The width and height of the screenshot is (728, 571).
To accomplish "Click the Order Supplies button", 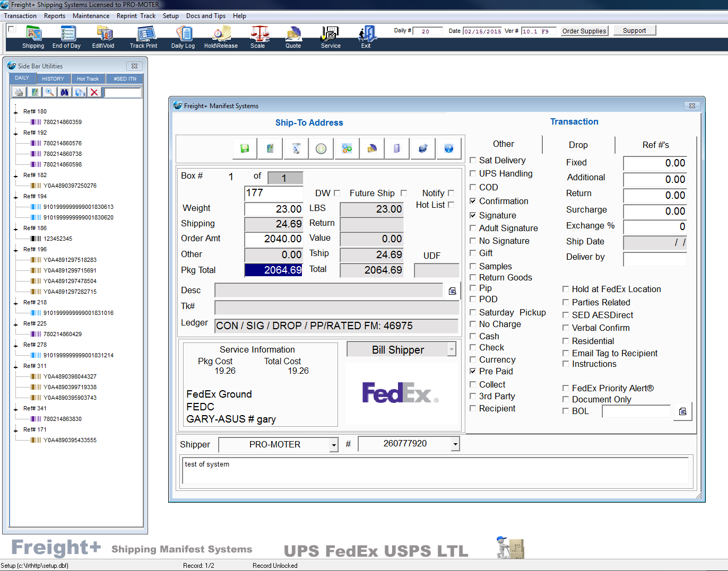I will click(584, 31).
